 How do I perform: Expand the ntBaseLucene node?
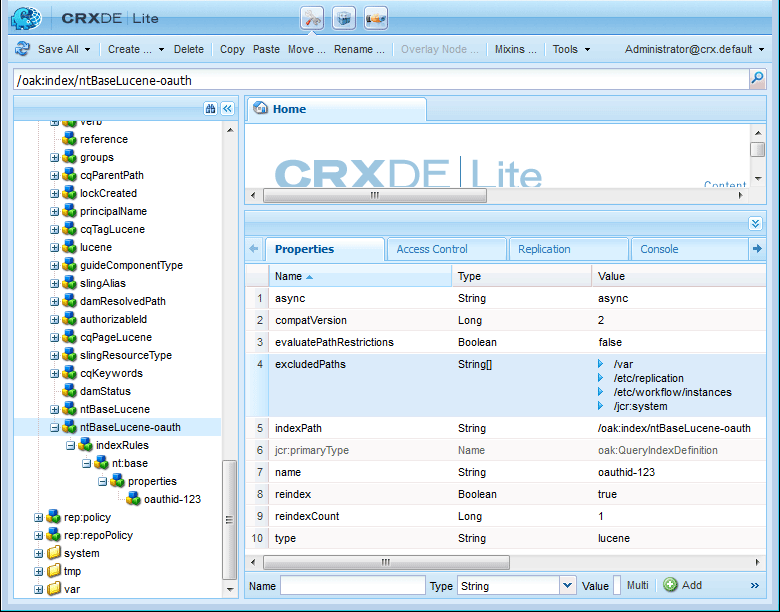[x=55, y=409]
